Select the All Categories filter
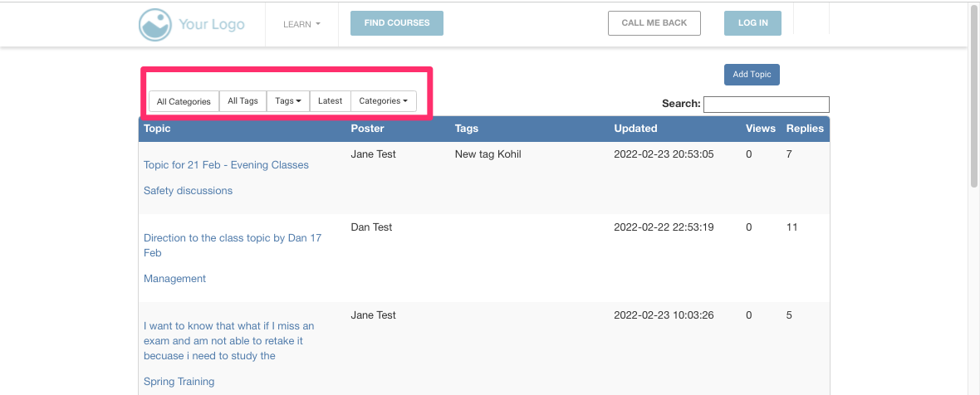Screen dimensions: 980x395 (x=184, y=101)
